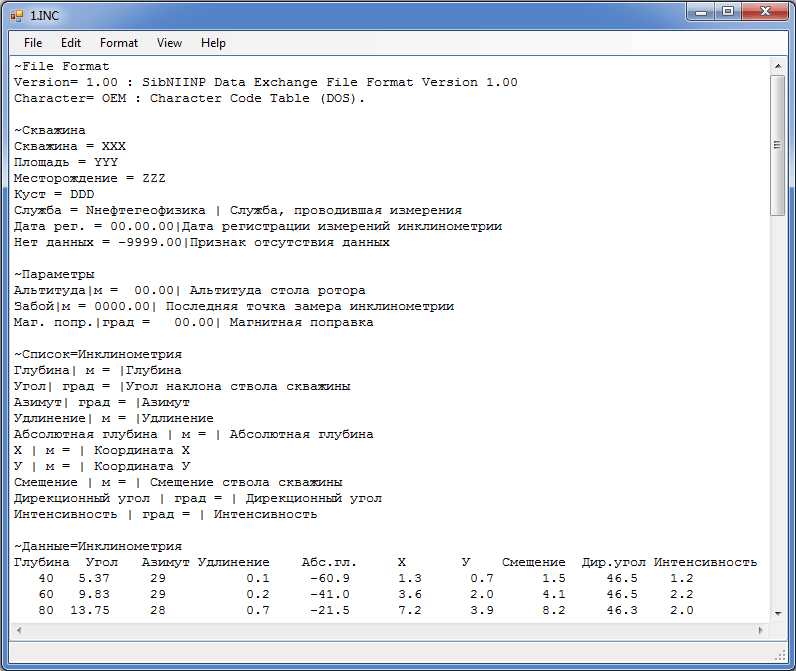Click the vertical scrollbar thumb

[777, 145]
